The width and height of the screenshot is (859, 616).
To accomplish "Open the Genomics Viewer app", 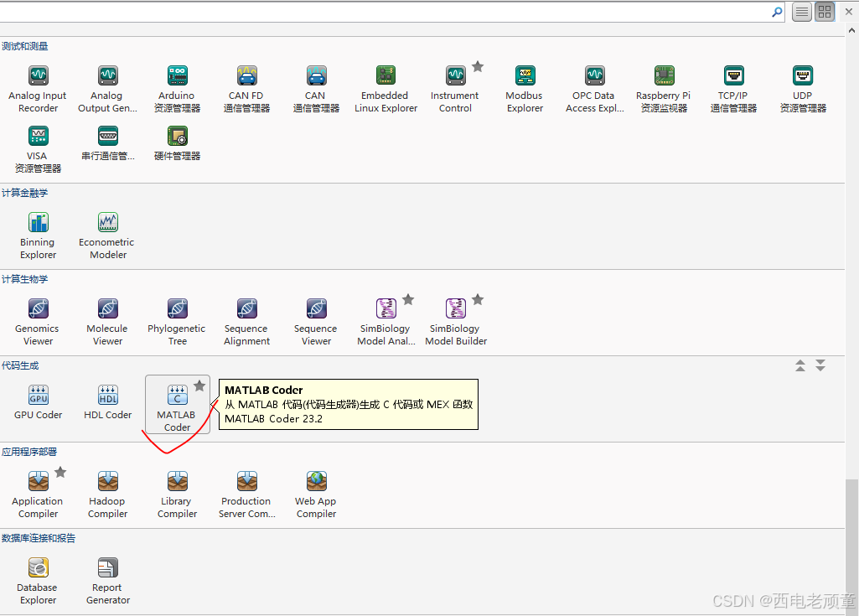I will coord(38,322).
